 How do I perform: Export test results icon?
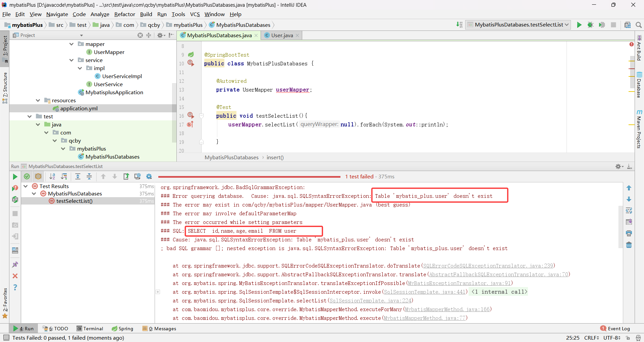coord(126,176)
